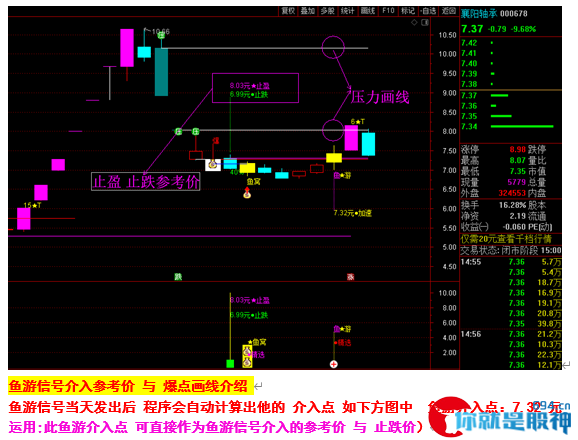Activate the 画线 drawing tool

368,11
